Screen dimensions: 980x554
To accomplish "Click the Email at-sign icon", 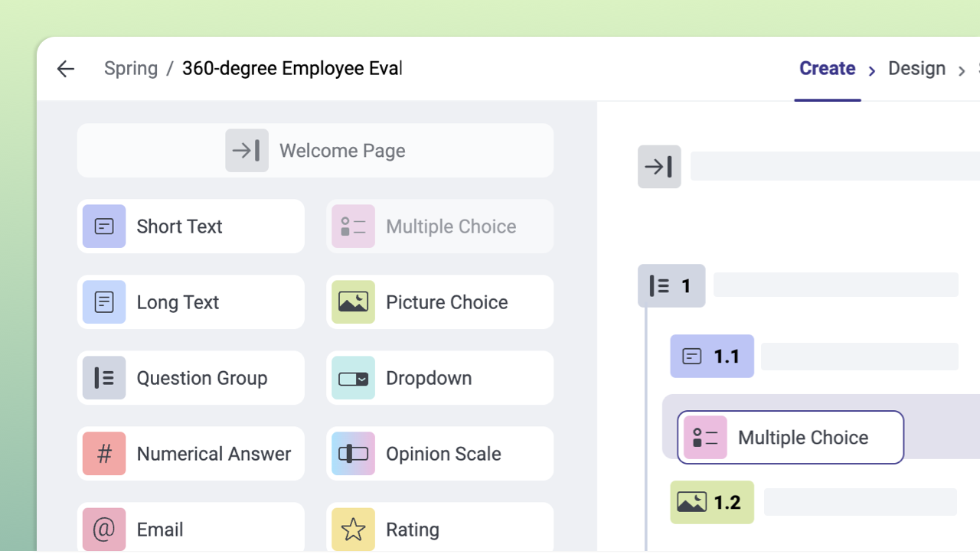I will [x=104, y=529].
